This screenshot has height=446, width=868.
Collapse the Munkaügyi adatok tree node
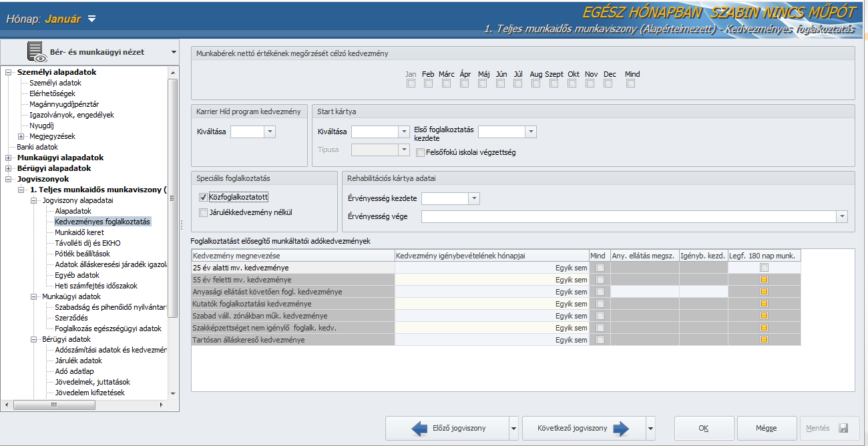tap(34, 296)
